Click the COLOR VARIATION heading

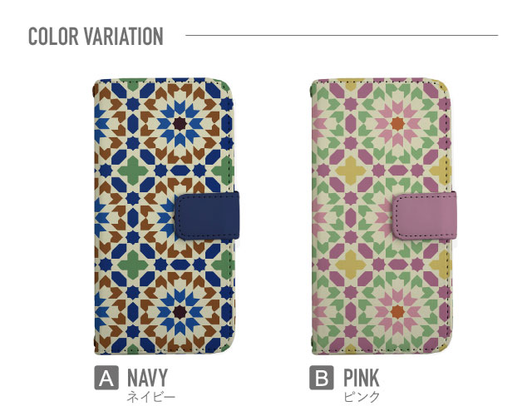pos(96,37)
